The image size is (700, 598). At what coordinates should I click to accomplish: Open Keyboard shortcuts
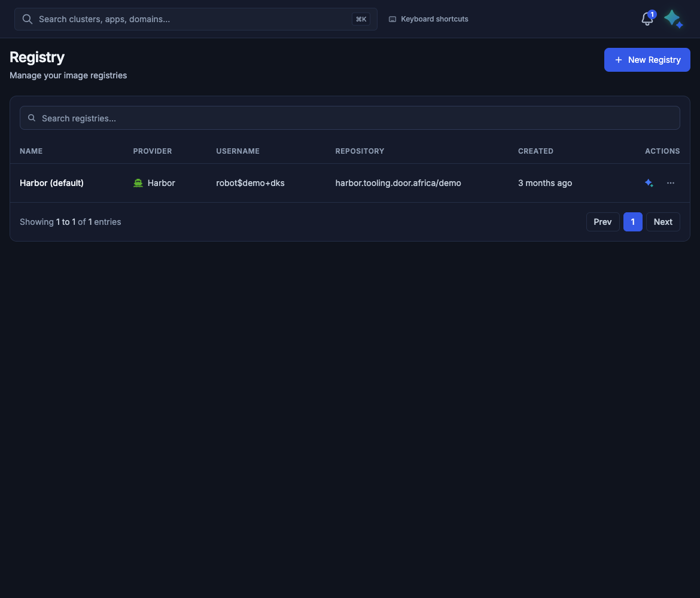point(428,19)
